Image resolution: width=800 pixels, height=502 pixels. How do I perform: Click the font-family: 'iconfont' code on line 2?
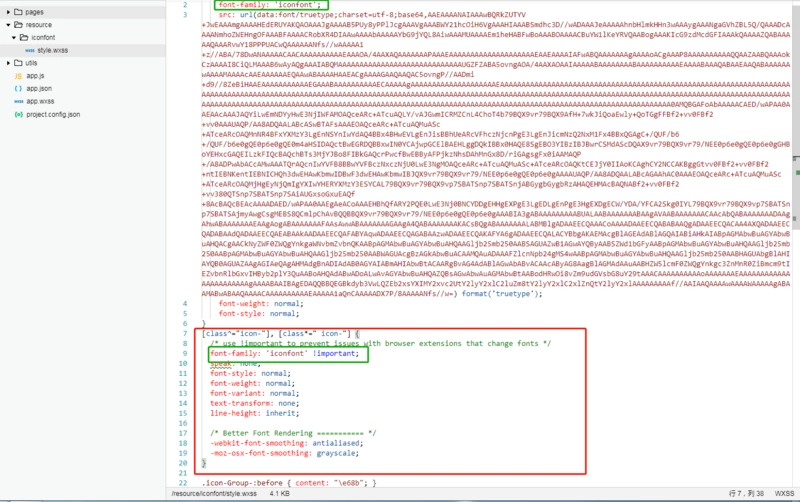tap(270, 5)
